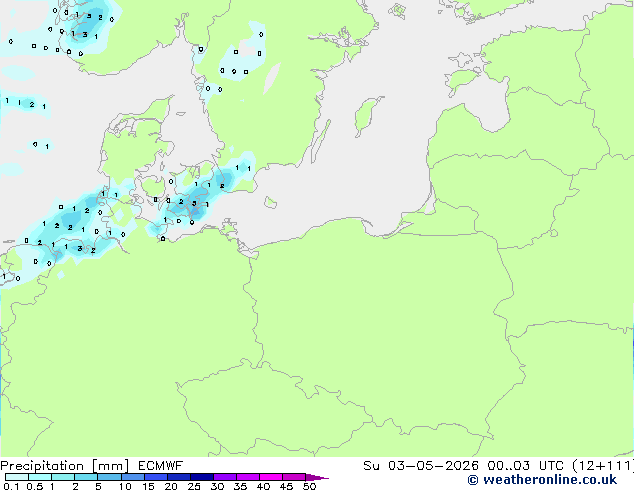Viewport: 634px width, 490px height.
Task: Click the '(12+111)' forecast offset text
Action: (603, 466)
